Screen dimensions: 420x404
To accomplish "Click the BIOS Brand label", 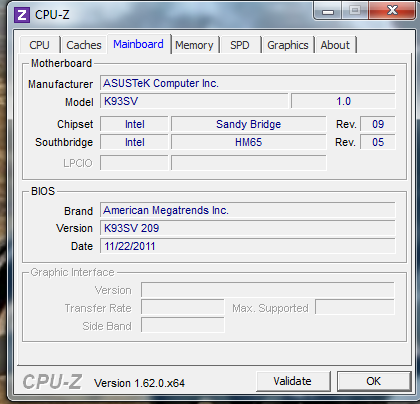I will point(78,211).
